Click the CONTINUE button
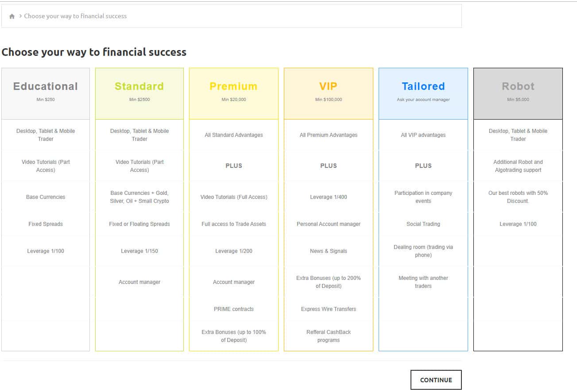 tap(436, 380)
